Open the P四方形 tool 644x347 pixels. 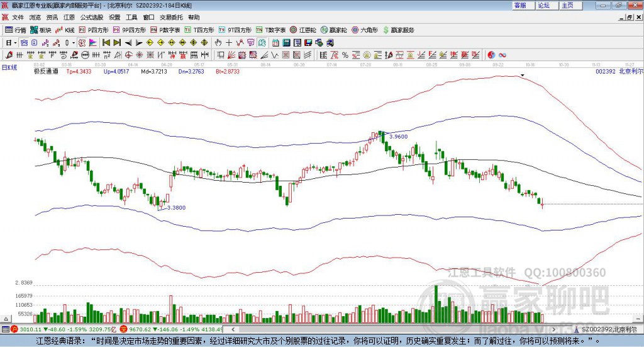pyautogui.click(x=94, y=30)
